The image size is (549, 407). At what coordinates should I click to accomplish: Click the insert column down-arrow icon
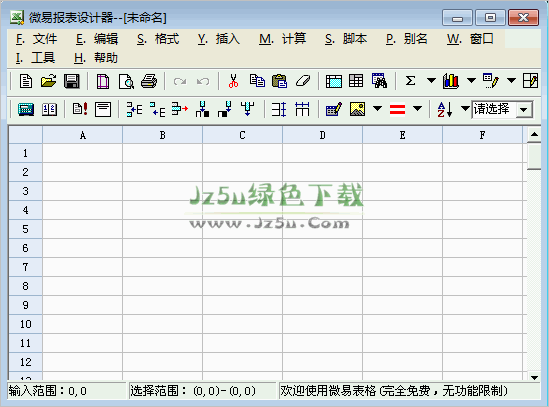pyautogui.click(x=202, y=109)
